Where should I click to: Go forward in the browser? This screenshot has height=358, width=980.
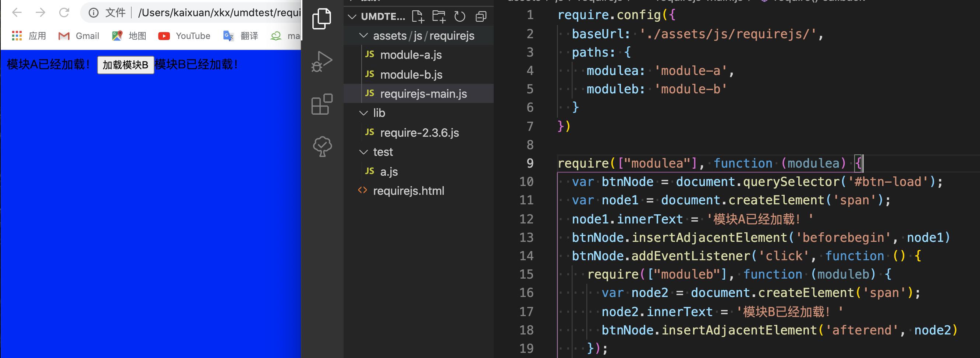[40, 12]
